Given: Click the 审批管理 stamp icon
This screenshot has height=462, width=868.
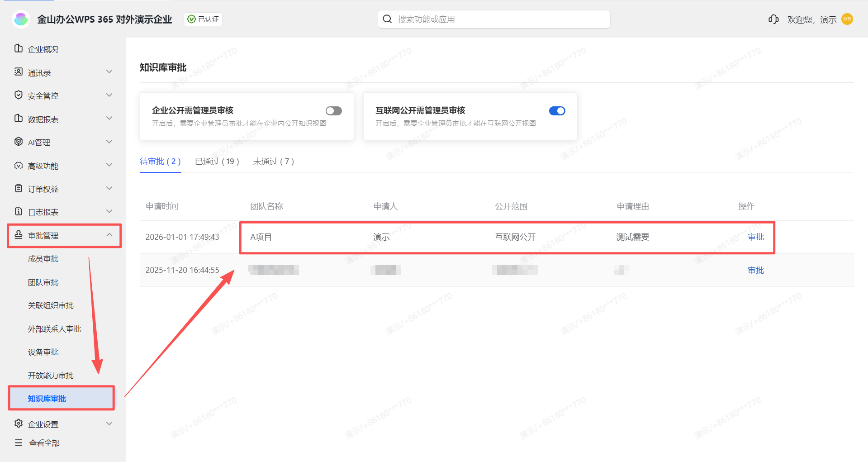Looking at the screenshot, I should [19, 235].
